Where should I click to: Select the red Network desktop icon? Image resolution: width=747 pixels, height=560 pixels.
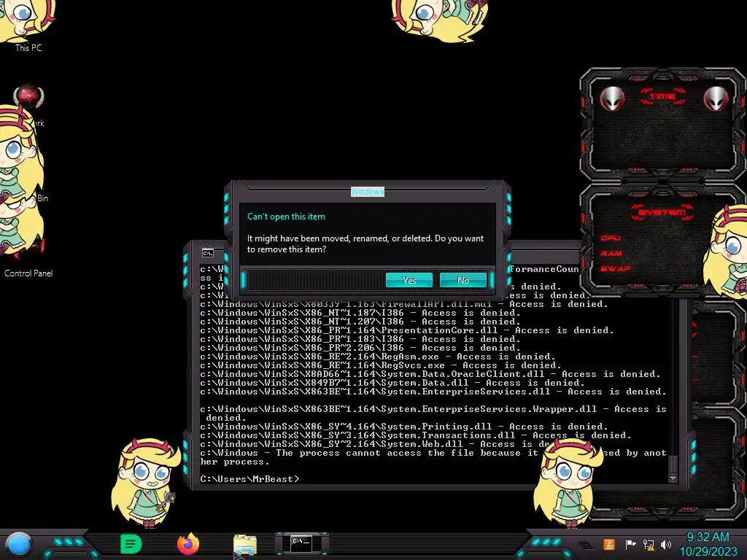tap(28, 97)
